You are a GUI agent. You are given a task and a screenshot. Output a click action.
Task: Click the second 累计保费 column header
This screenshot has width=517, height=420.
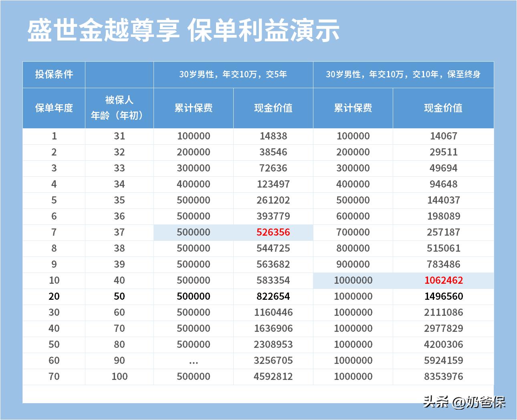[353, 107]
